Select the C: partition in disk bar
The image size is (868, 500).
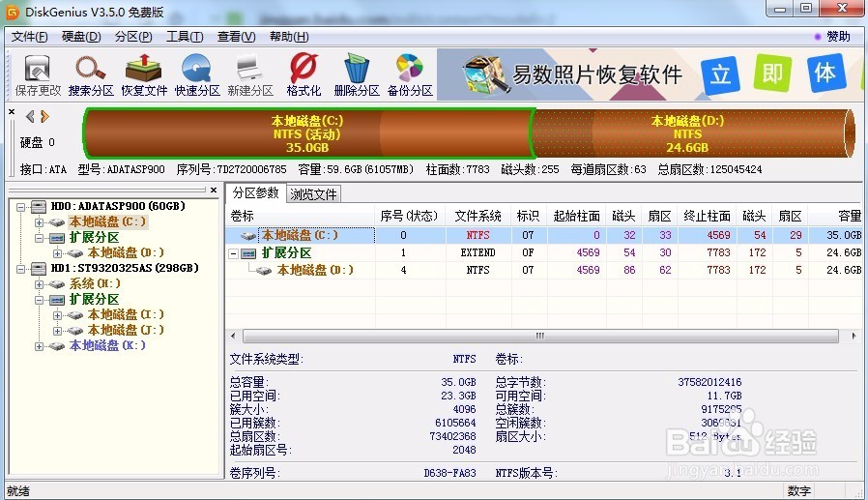307,133
